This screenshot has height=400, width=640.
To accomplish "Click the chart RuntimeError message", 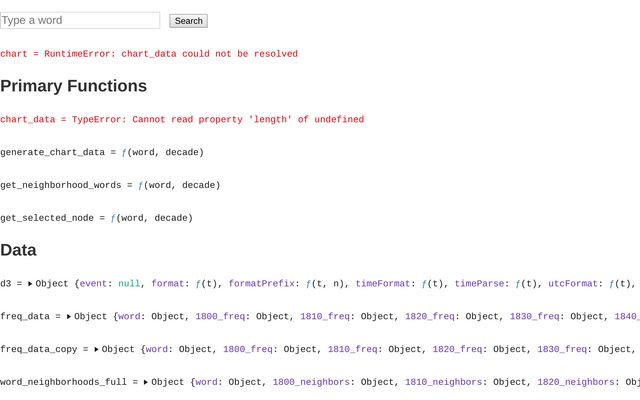I will (149, 54).
